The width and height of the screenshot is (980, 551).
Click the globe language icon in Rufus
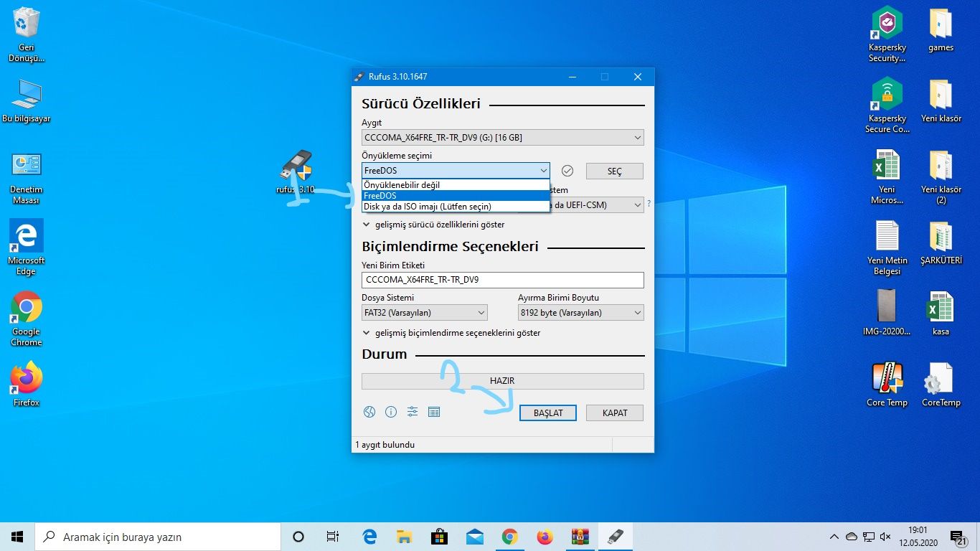point(369,412)
